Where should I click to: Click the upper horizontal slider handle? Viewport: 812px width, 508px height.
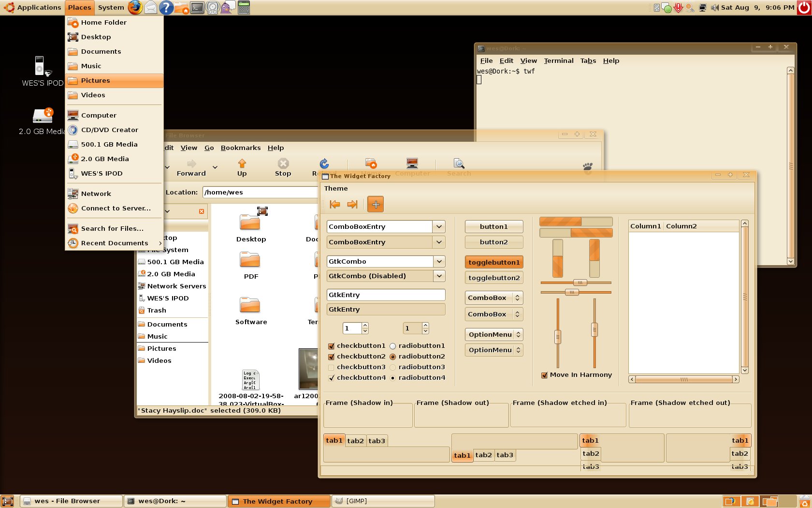(x=580, y=283)
